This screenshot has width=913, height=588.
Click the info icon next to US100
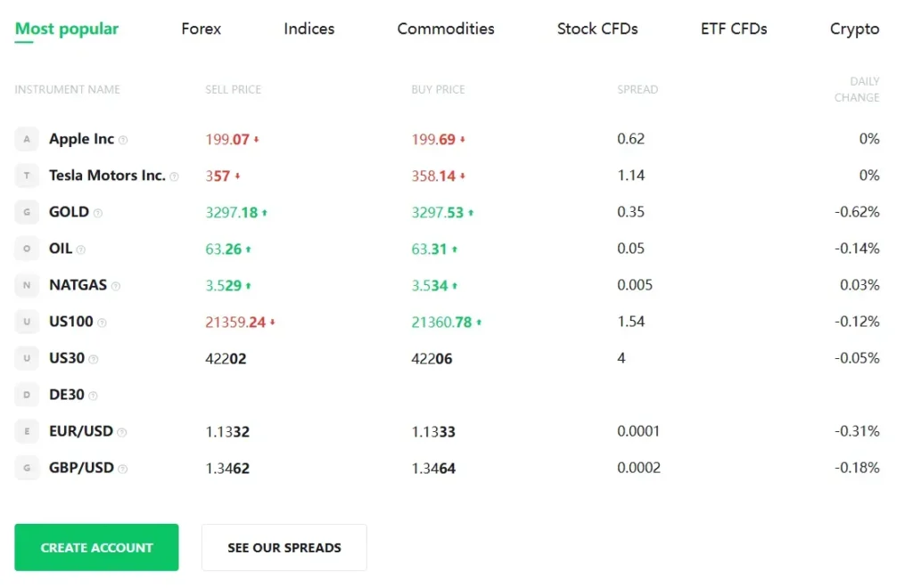pos(102,323)
